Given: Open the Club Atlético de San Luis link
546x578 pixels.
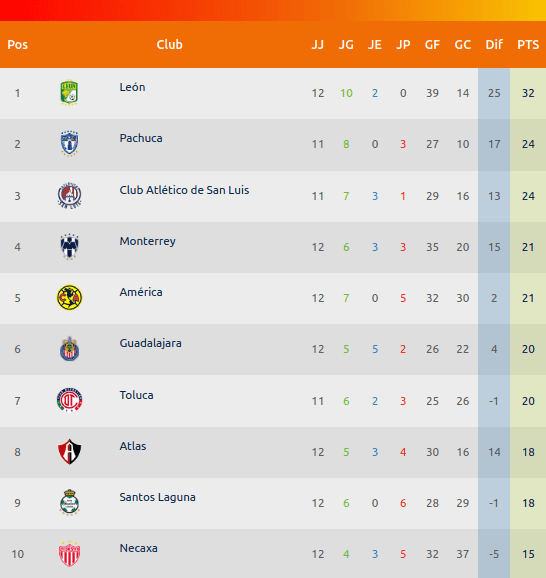Looking at the screenshot, I should pos(184,190).
